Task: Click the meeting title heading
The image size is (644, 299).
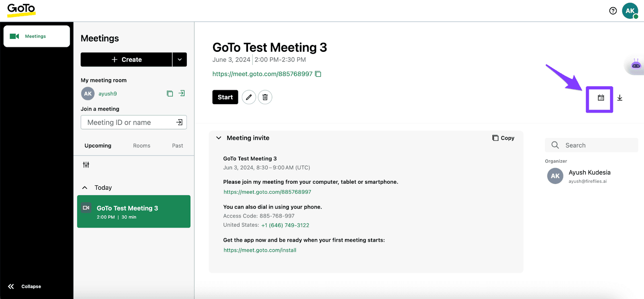Action: click(x=270, y=47)
